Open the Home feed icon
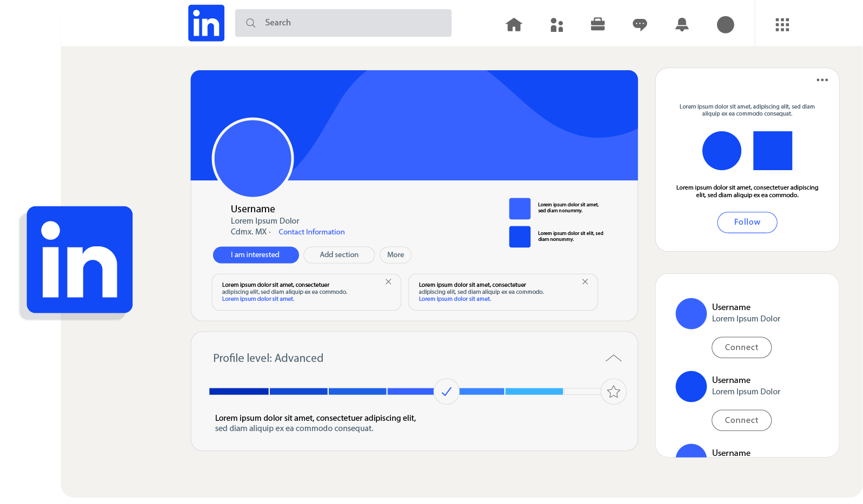 pos(514,24)
